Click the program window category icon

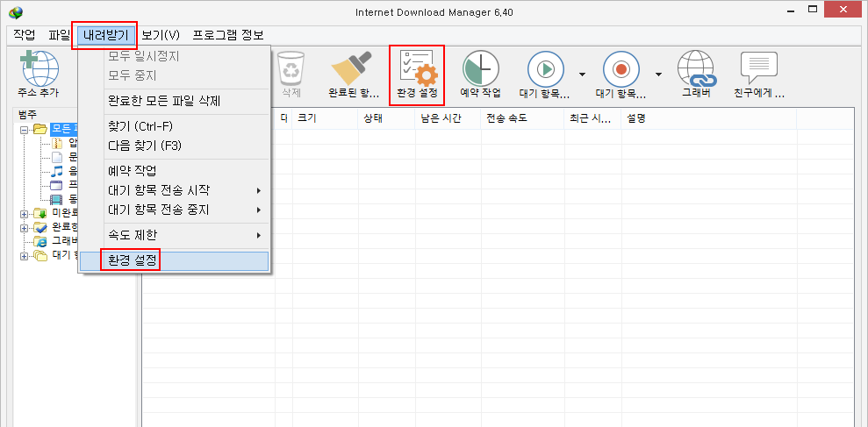(x=56, y=185)
